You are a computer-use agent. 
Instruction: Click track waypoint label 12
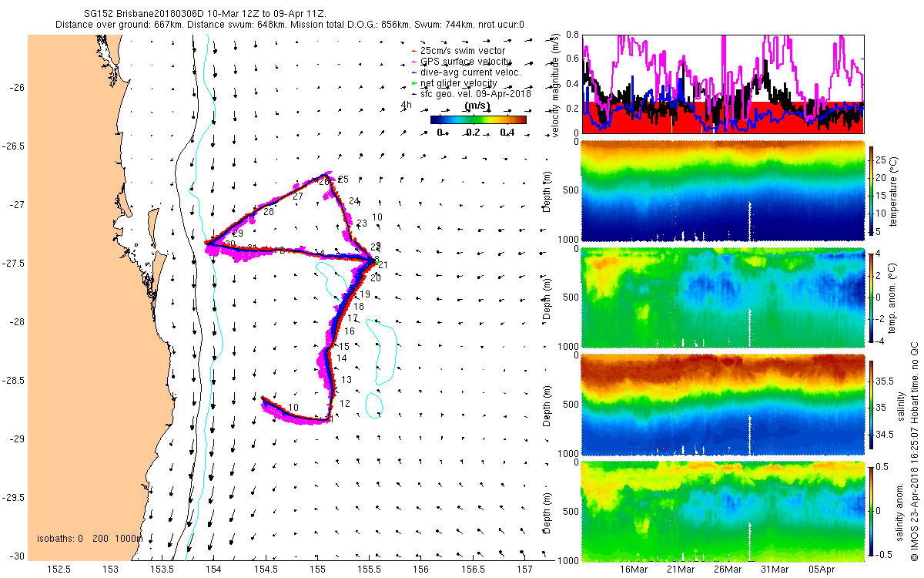pyautogui.click(x=345, y=403)
